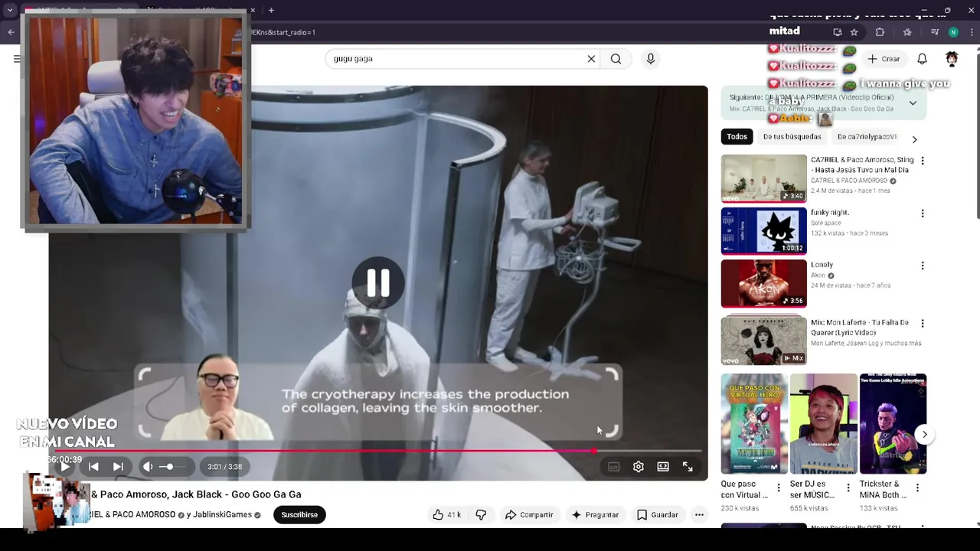Click the install app icon in the address bar
This screenshot has width=980, height=551.
[x=838, y=32]
